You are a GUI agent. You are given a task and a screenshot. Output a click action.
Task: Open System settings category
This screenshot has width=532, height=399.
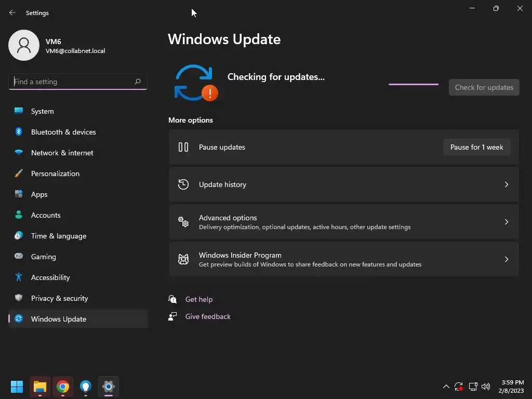(78, 111)
